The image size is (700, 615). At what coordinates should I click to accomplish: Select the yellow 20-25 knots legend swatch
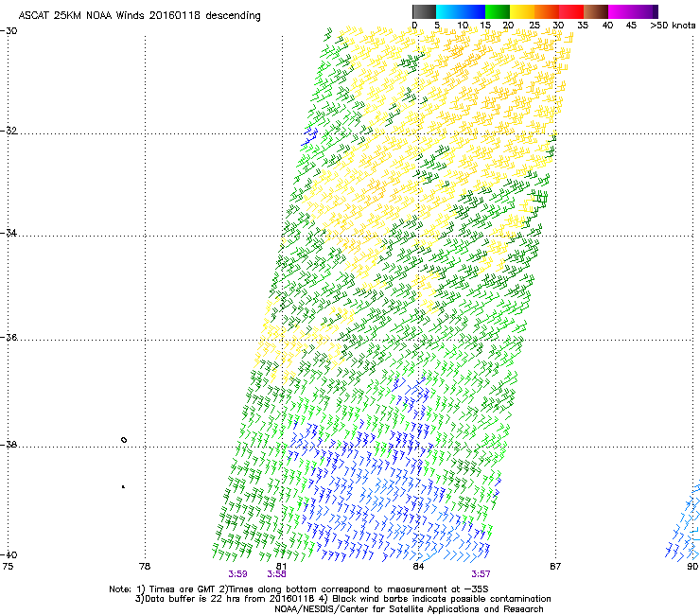point(522,11)
